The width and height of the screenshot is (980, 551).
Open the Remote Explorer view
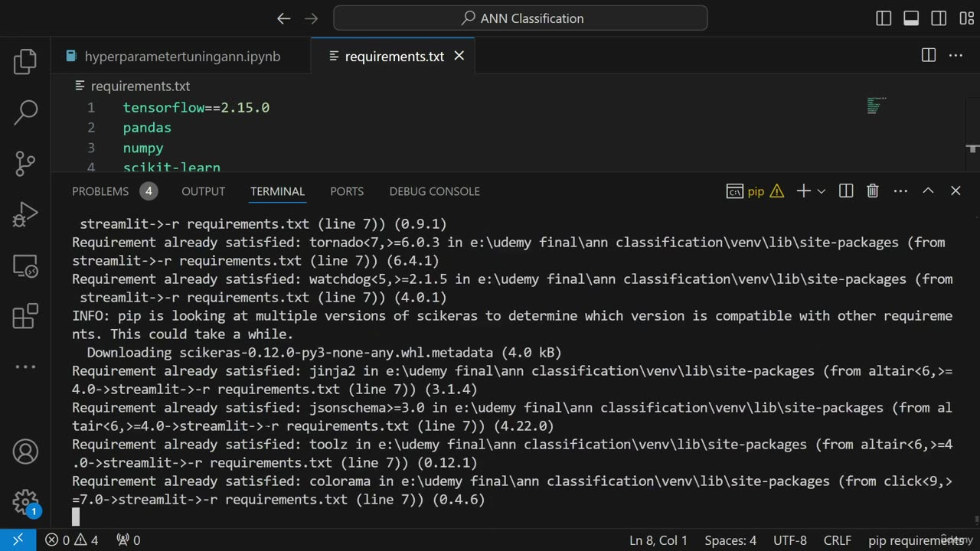[25, 266]
